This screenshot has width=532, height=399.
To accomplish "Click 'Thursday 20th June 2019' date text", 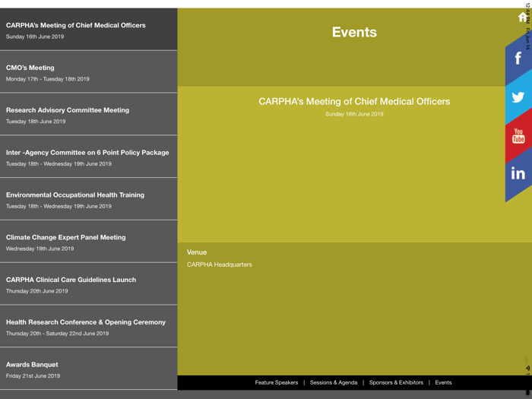I will tap(36, 291).
